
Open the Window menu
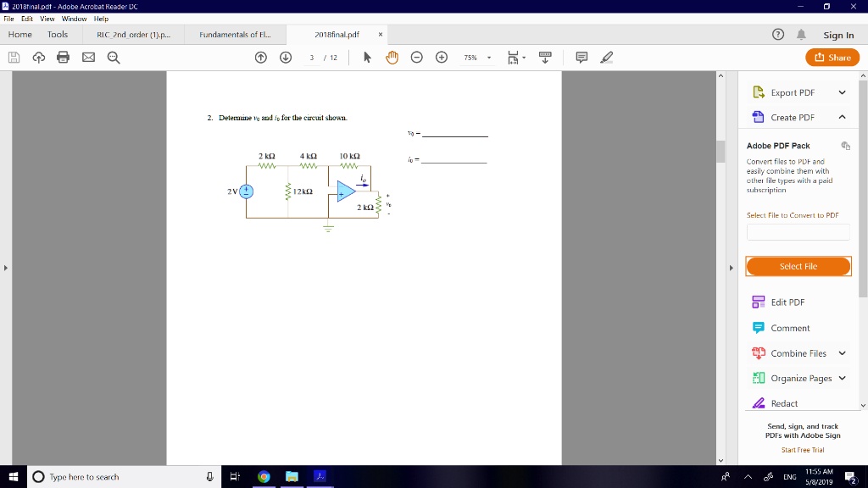click(x=74, y=19)
